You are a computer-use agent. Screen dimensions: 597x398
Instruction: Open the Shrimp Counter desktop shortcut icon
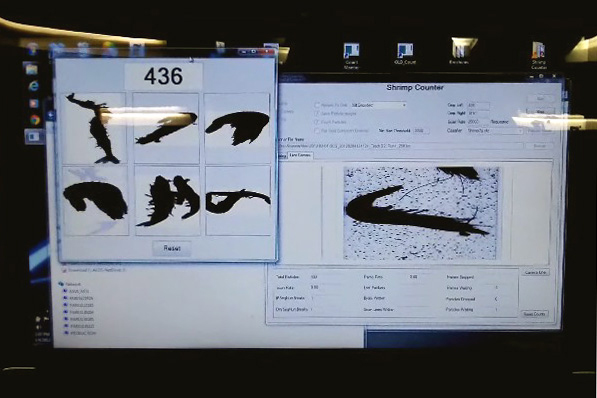coord(539,55)
